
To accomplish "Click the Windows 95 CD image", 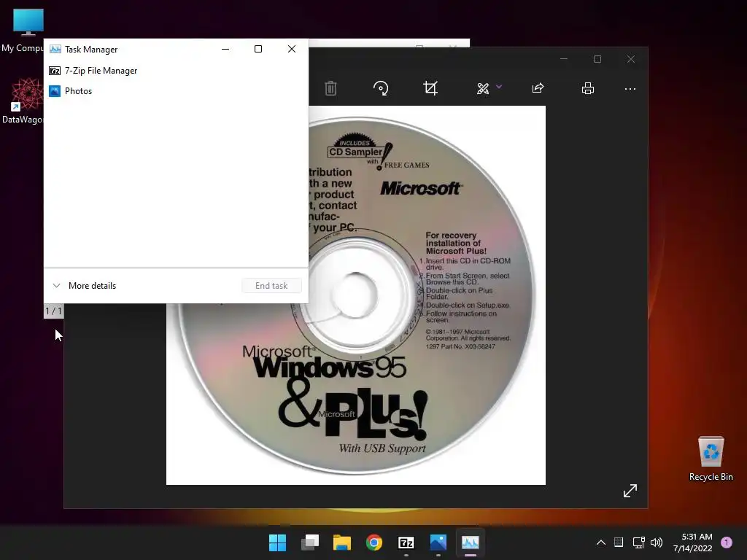I will click(356, 295).
